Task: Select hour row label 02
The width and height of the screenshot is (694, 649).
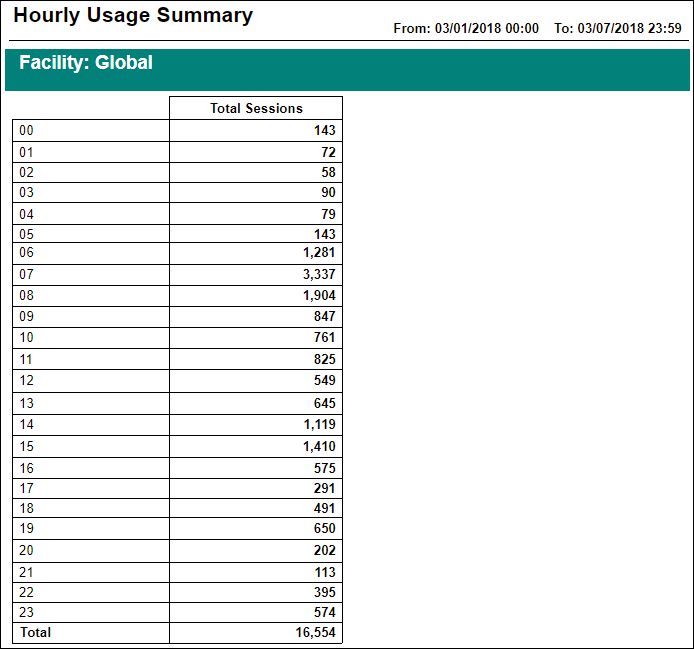Action: [x=27, y=172]
